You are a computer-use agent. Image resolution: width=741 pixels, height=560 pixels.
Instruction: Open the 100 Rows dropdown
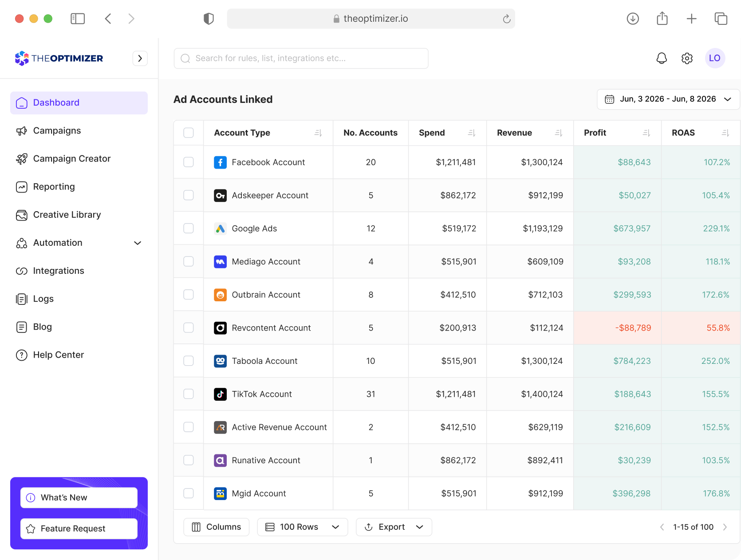303,527
